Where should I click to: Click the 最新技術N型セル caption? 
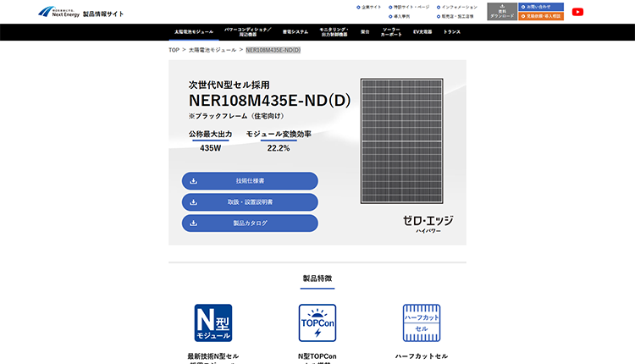tap(213, 356)
